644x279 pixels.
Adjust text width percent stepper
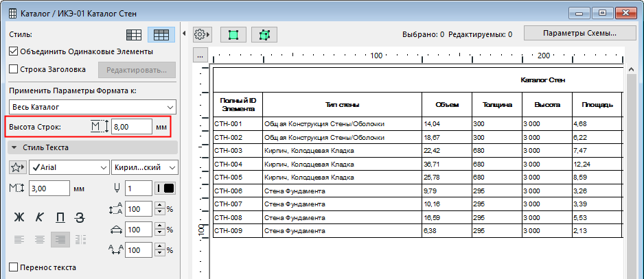tap(161, 230)
